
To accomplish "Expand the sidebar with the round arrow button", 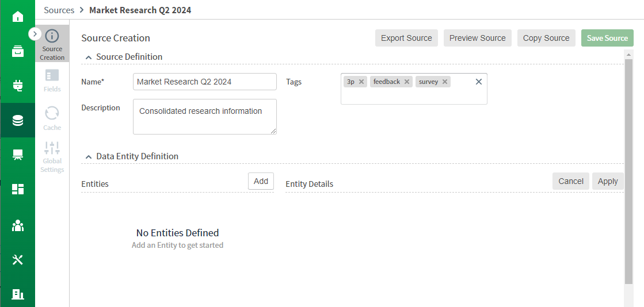I will (x=35, y=34).
